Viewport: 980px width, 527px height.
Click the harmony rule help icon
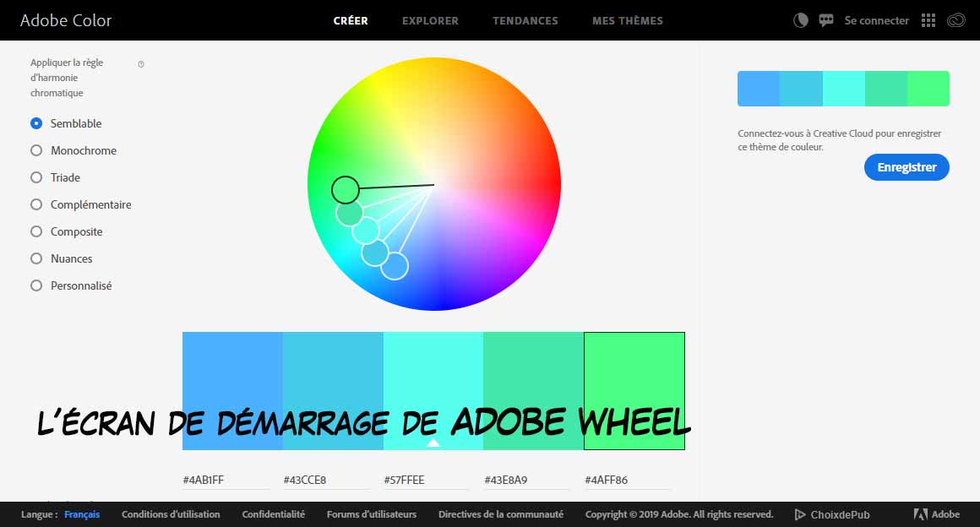point(140,64)
